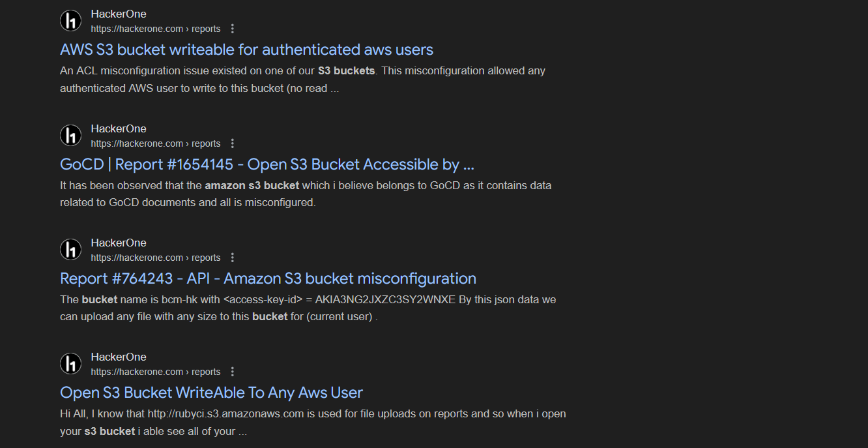Click HackerOne favicon beside Open S3 Bucket WriteAble result
868x448 pixels.
pos(70,364)
